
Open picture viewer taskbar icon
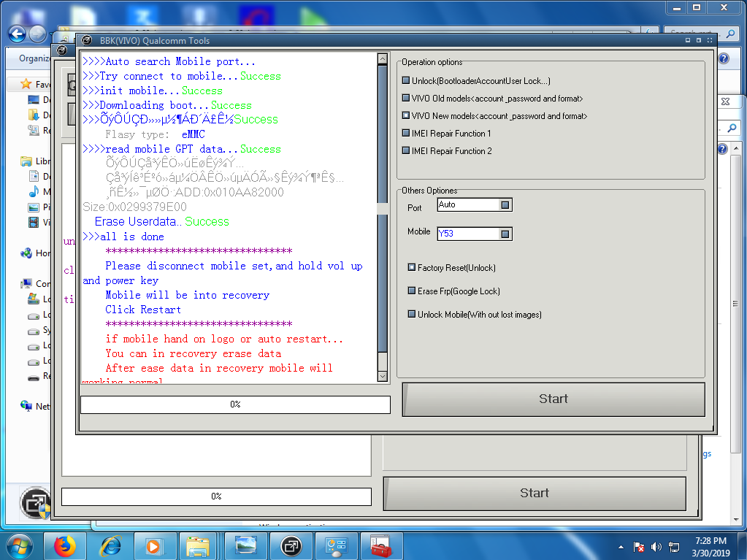246,546
